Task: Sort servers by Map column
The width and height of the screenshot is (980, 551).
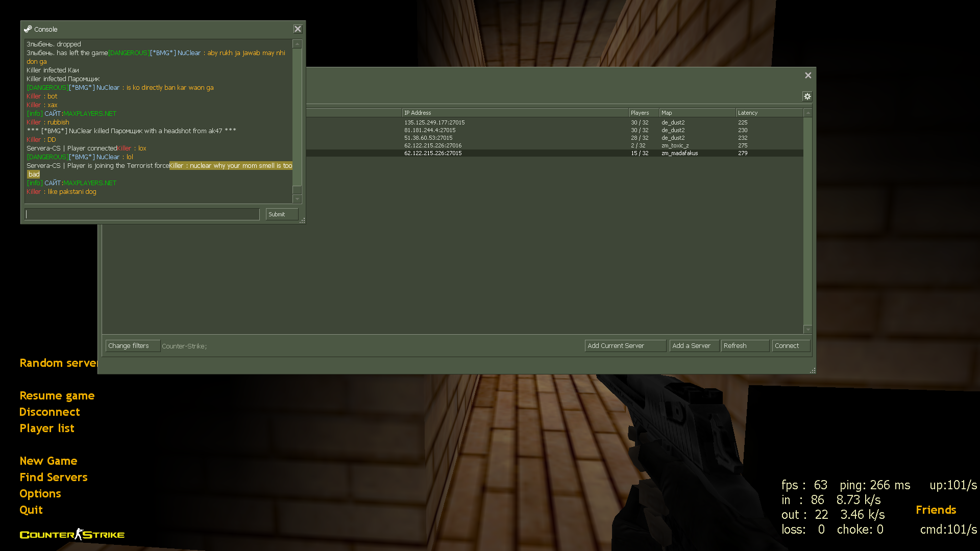Action: click(698, 113)
